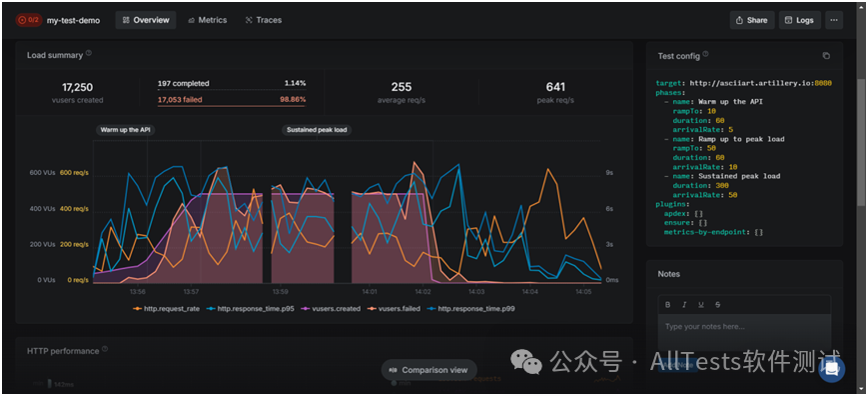The image size is (868, 396).
Task: Click into the 'Type your notes here' field
Action: pos(744,332)
